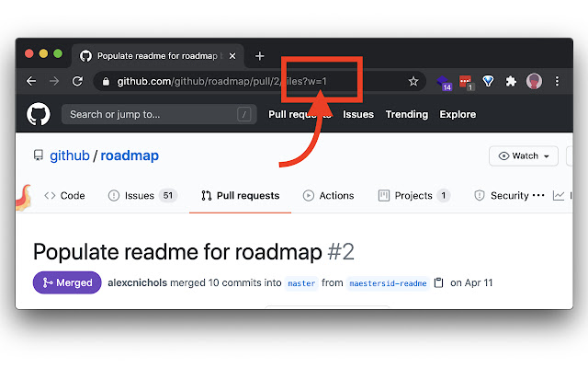Viewport: 588px width, 368px height.
Task: Focus the Search or jump to field
Action: tap(159, 114)
